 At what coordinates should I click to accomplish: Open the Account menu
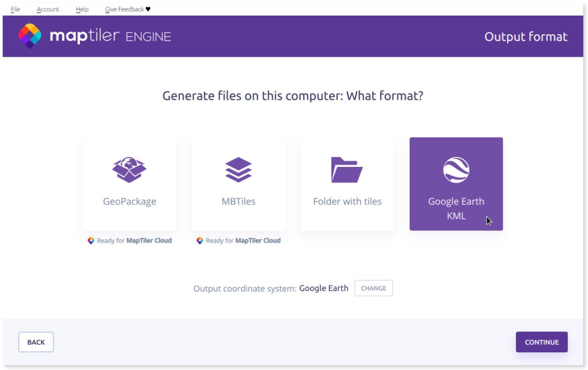(x=48, y=9)
